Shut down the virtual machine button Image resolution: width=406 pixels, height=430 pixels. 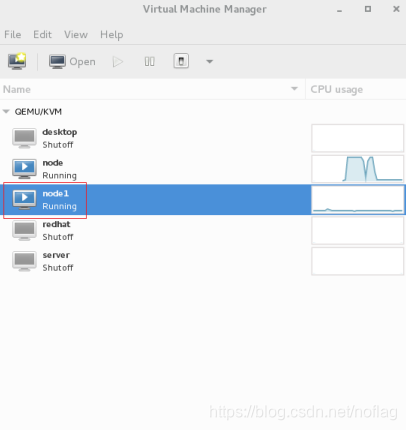click(x=181, y=61)
